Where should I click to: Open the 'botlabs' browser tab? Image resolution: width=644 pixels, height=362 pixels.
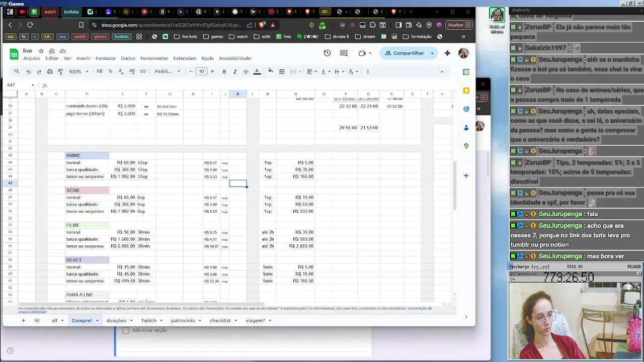(x=71, y=12)
